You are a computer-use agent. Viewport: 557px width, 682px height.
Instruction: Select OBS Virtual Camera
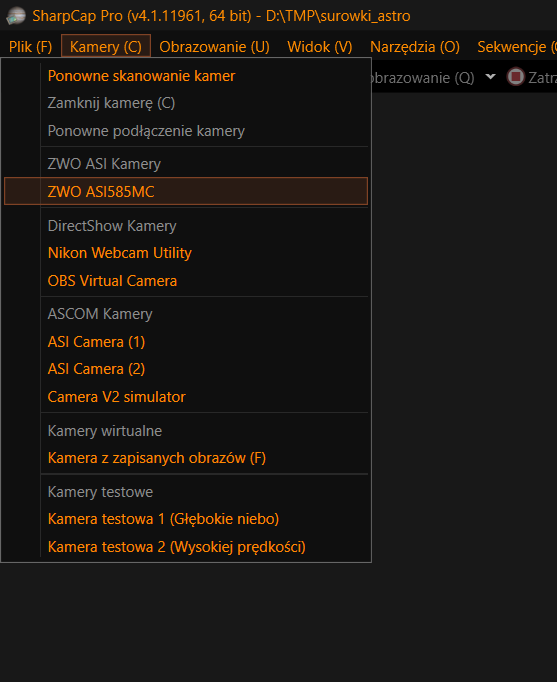click(112, 281)
